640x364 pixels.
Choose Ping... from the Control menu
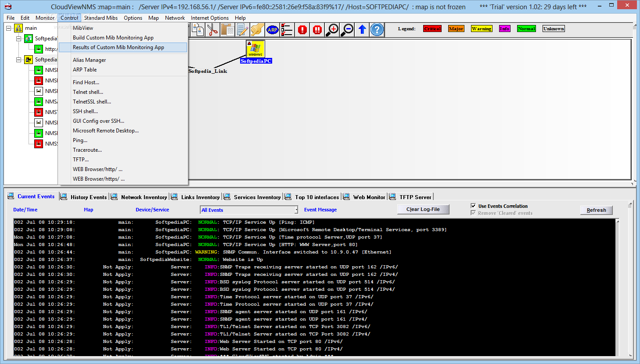[123, 140]
